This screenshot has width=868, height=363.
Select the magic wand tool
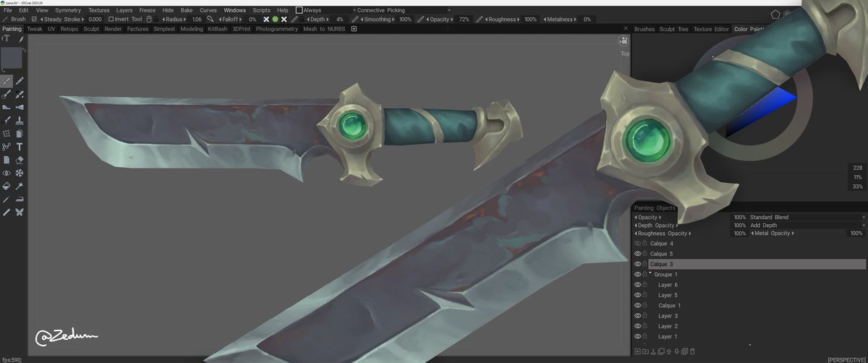(x=20, y=186)
